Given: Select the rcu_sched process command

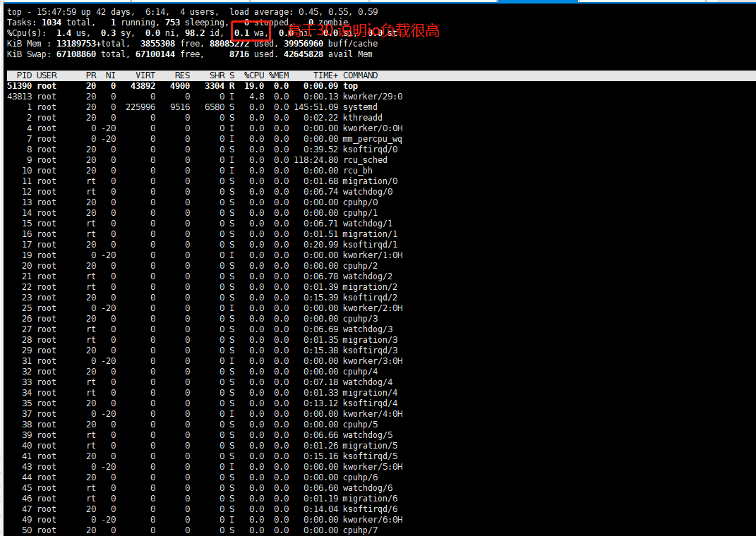Looking at the screenshot, I should pyautogui.click(x=365, y=160).
